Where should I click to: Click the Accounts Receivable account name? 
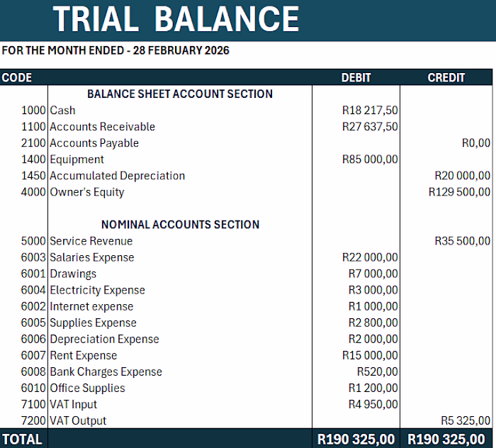[102, 127]
